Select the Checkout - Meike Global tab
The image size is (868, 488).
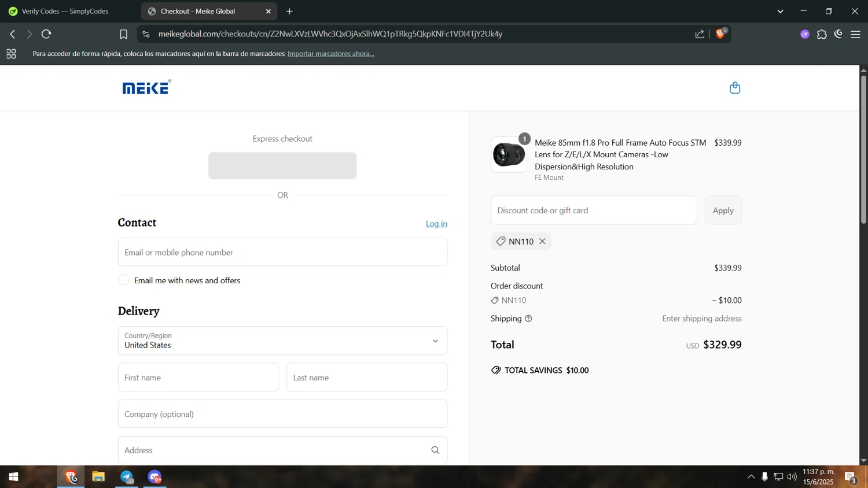[208, 11]
